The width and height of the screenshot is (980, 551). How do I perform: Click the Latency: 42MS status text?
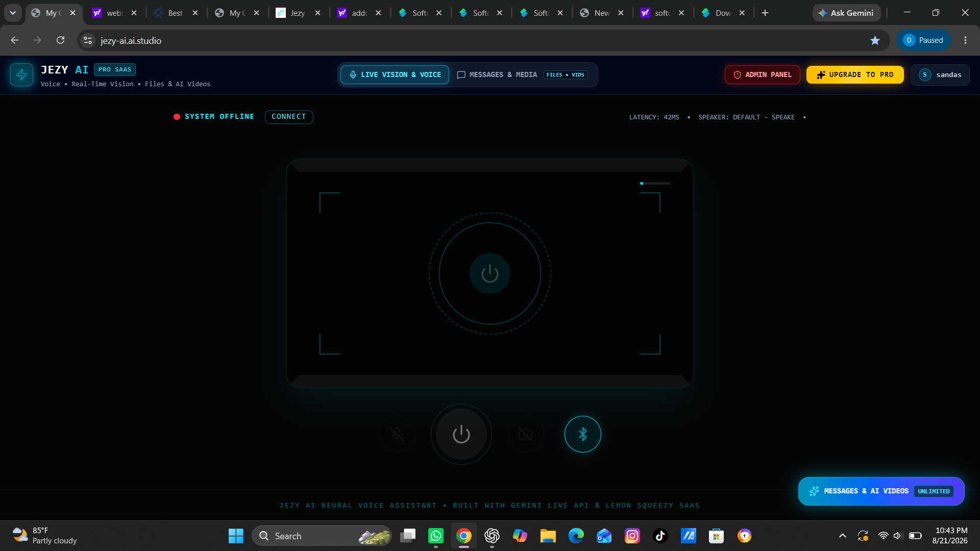(654, 117)
